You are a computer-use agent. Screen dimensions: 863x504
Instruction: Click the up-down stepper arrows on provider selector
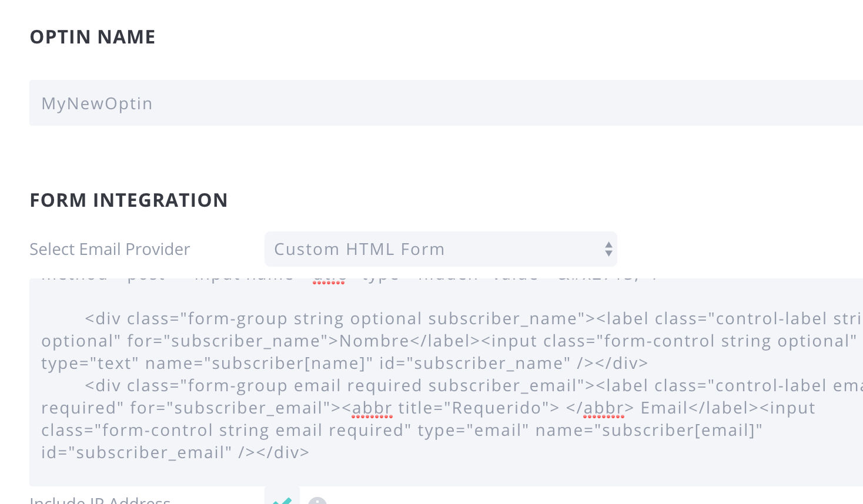(x=608, y=249)
